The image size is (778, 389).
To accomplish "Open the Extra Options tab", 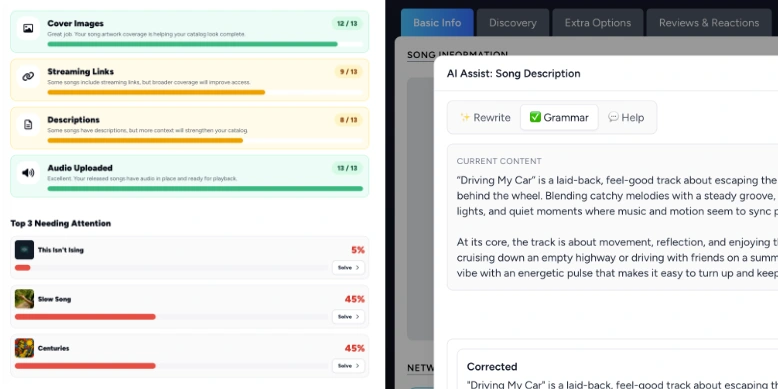I will [597, 23].
